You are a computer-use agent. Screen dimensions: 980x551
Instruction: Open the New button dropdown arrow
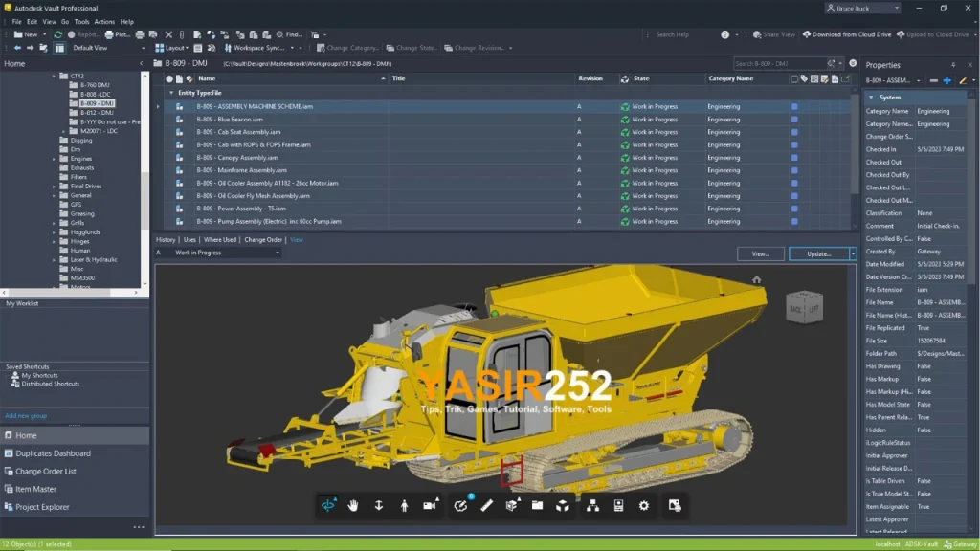(x=44, y=35)
